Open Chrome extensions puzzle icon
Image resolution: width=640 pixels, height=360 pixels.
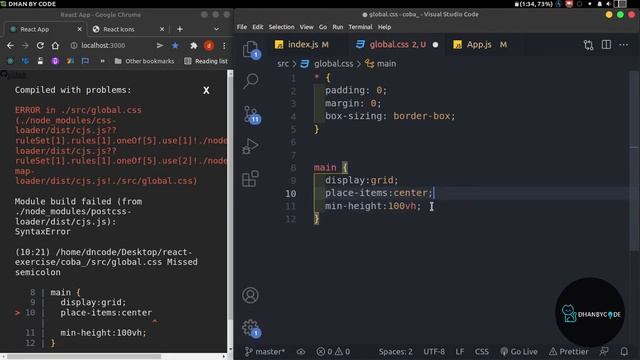click(193, 45)
